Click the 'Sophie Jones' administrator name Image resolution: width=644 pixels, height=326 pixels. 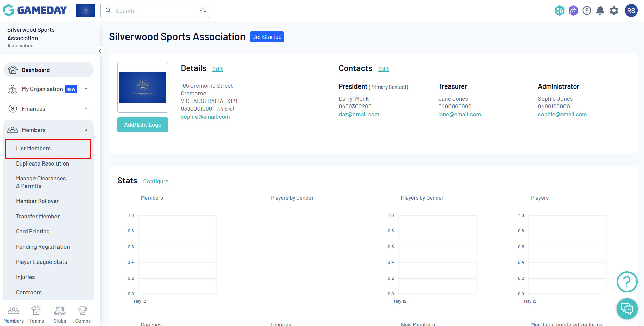point(555,99)
